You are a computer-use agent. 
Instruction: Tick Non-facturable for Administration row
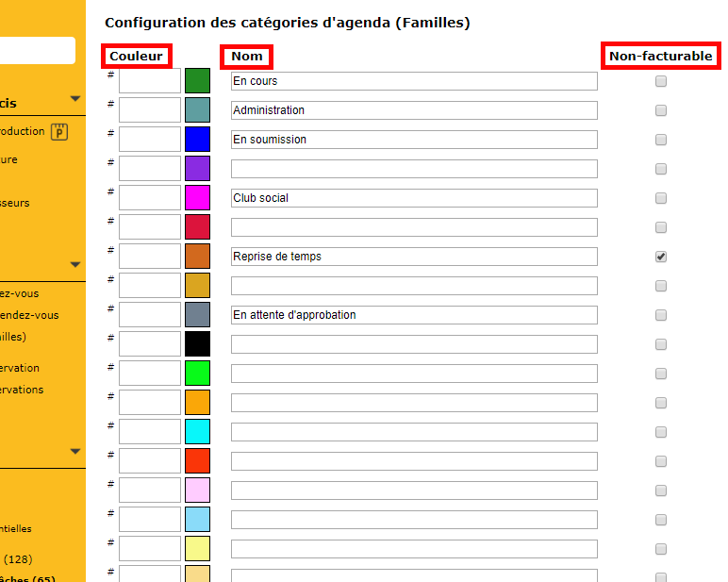[661, 110]
